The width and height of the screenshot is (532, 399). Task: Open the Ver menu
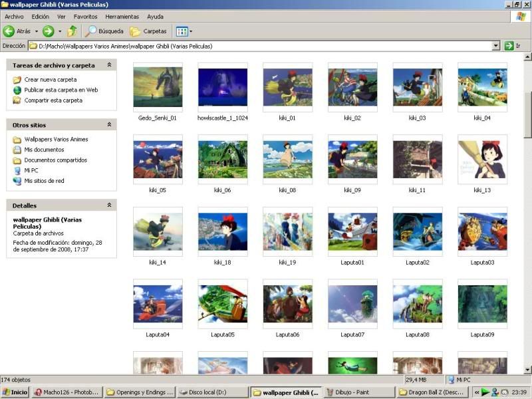click(61, 17)
